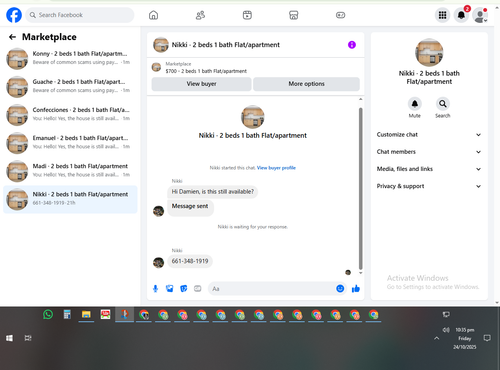Open the Confecciones conversation

70,115
